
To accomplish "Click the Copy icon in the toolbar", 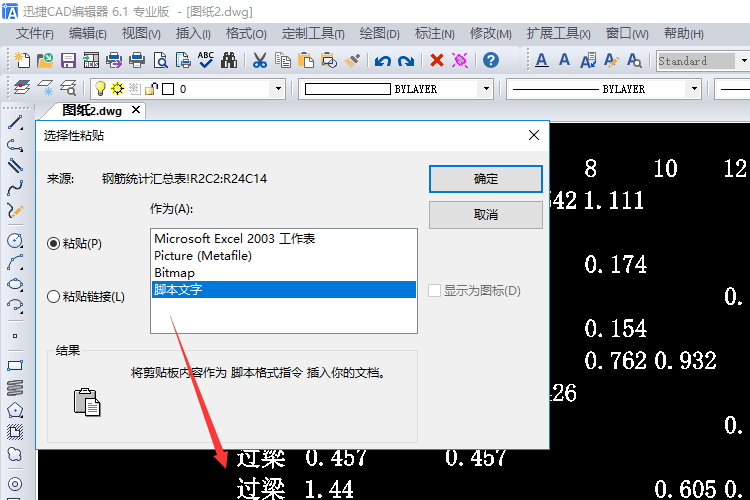I will tap(283, 61).
